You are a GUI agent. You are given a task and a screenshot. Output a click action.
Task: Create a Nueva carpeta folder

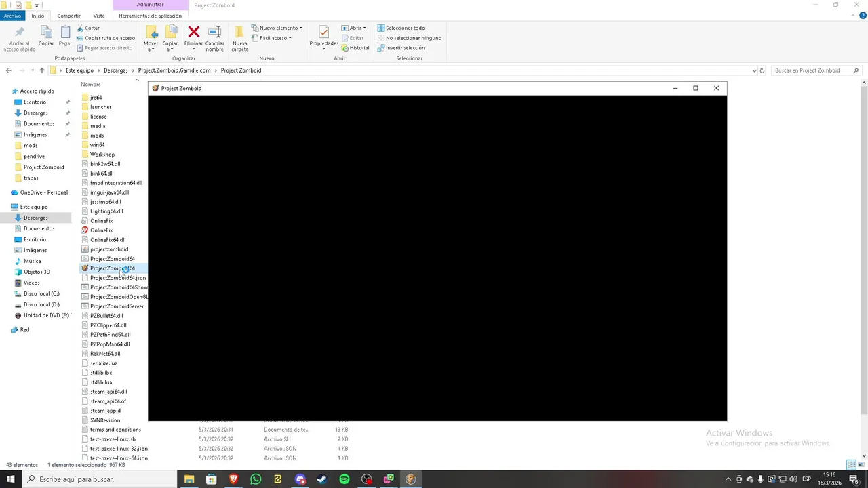coord(240,39)
